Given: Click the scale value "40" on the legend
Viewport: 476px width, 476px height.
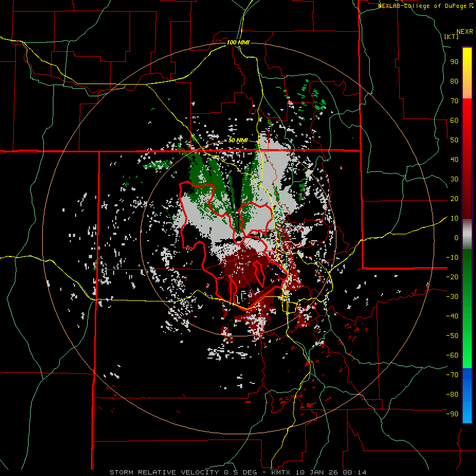Looking at the screenshot, I should [454, 159].
